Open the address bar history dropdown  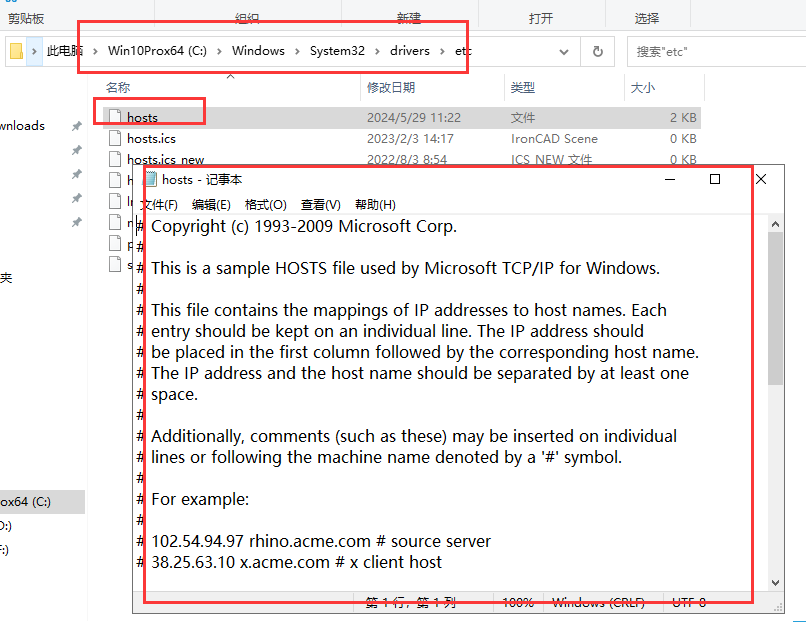coord(564,51)
